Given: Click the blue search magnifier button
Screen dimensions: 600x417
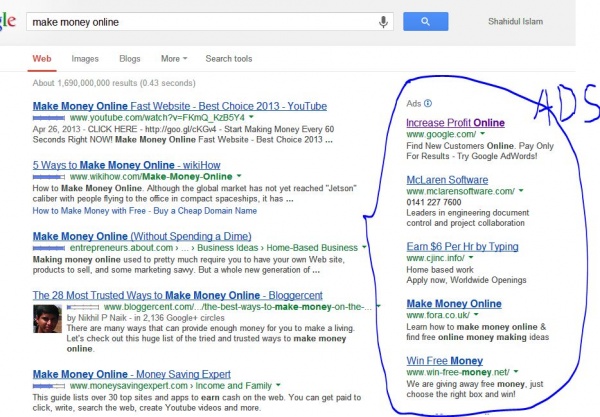Looking at the screenshot, I should [426, 21].
